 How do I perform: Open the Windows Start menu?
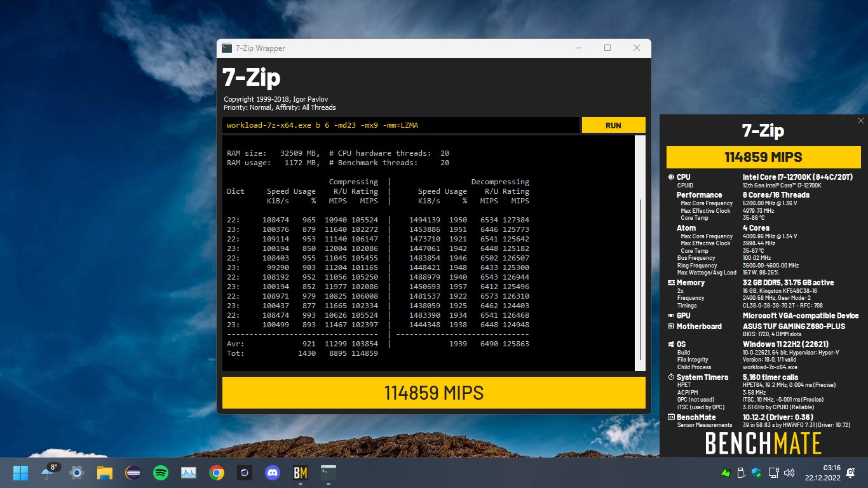pyautogui.click(x=20, y=473)
